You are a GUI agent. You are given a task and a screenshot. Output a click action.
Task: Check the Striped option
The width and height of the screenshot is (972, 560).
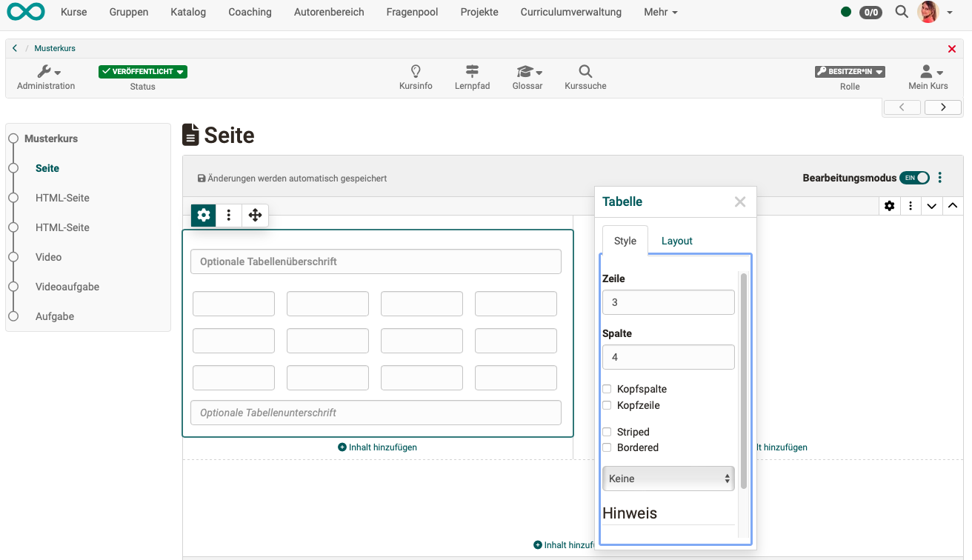point(607,432)
